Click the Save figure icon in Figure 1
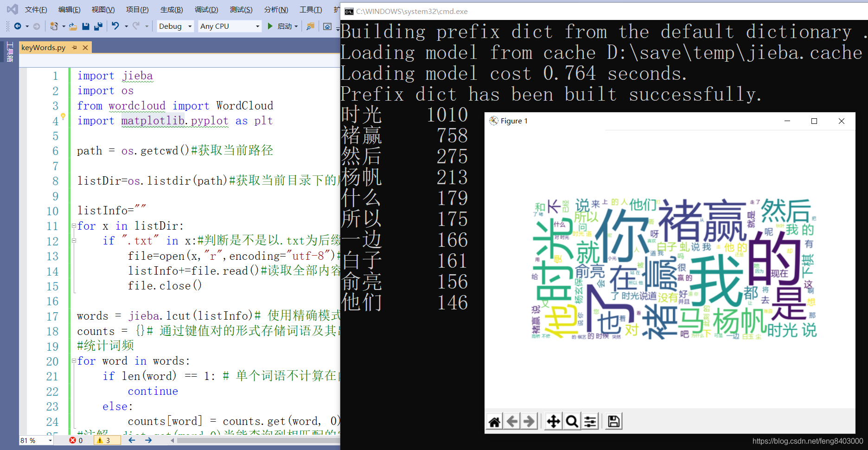 pos(613,421)
